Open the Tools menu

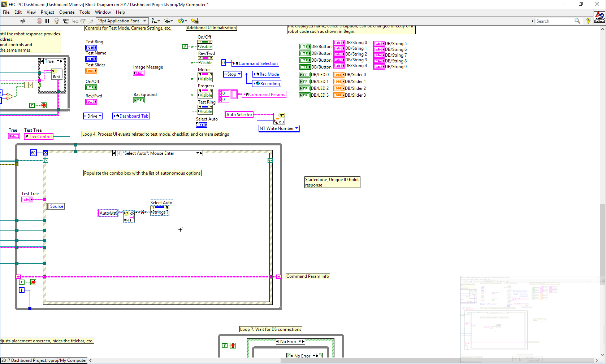[85, 12]
